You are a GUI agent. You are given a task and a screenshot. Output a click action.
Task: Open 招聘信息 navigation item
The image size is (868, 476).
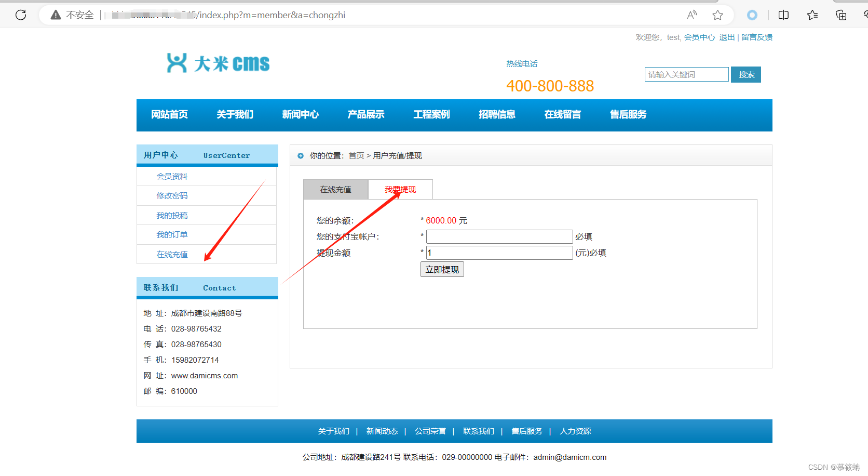pyautogui.click(x=497, y=114)
